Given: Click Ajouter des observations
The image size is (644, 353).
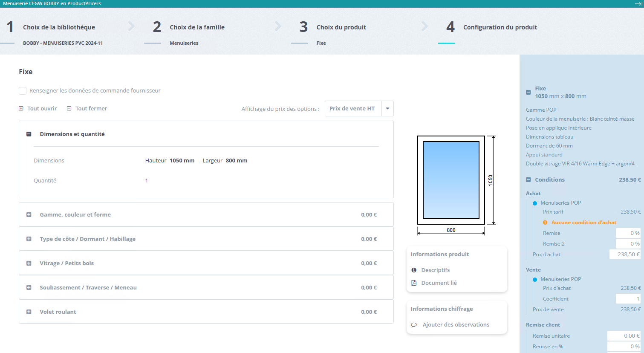Looking at the screenshot, I should [x=456, y=325].
